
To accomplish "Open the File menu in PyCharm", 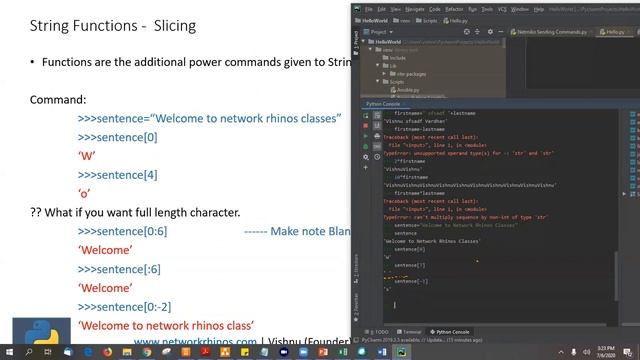I will click(x=369, y=9).
